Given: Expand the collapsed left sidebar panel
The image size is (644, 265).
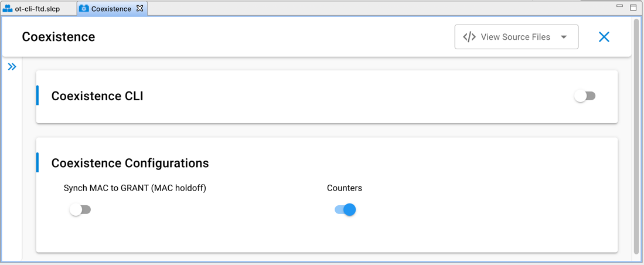Looking at the screenshot, I should pyautogui.click(x=12, y=67).
